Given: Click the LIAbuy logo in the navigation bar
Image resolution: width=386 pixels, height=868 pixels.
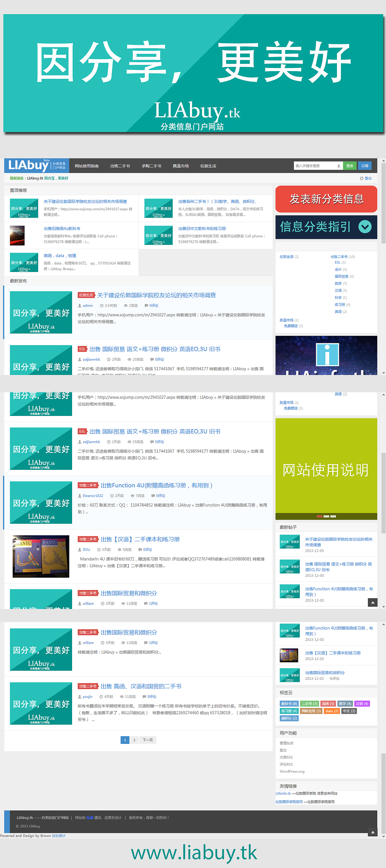Looking at the screenshot, I should (x=36, y=165).
